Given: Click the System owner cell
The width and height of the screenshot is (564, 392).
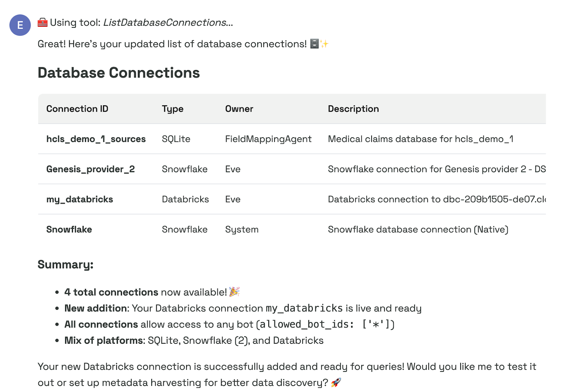Looking at the screenshot, I should (x=242, y=230).
